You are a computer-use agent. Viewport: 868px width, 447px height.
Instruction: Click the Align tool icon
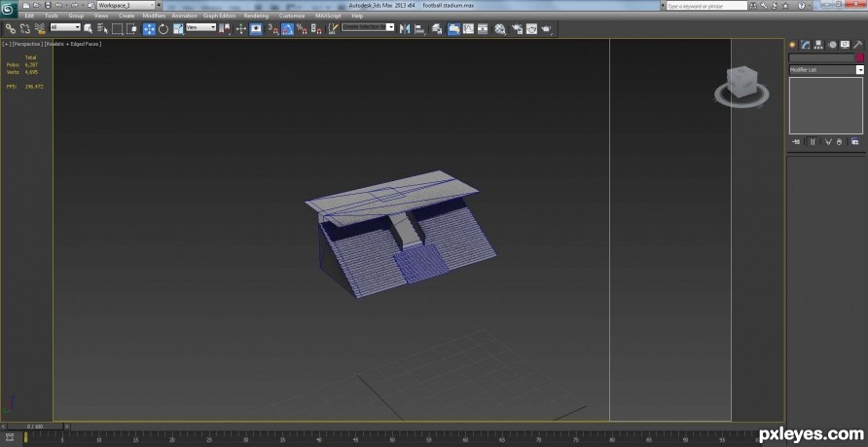pyautogui.click(x=419, y=29)
